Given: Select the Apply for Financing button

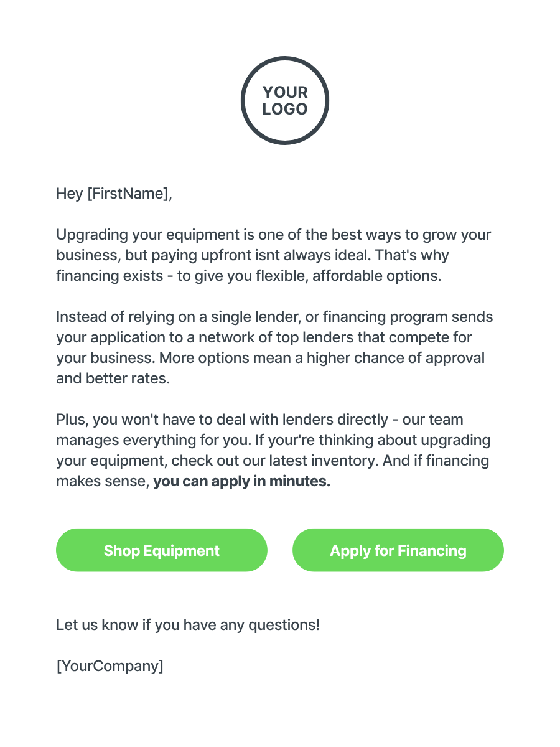Looking at the screenshot, I should 398,550.
